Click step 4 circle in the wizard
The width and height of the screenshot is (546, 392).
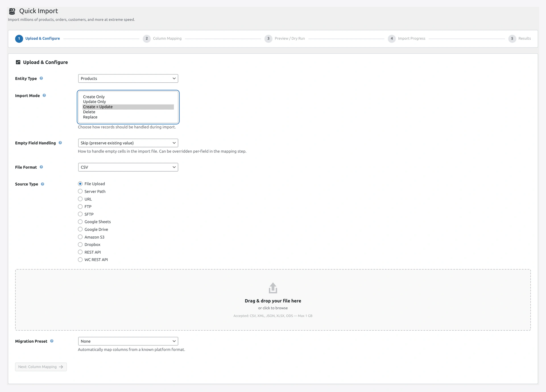coord(392,39)
